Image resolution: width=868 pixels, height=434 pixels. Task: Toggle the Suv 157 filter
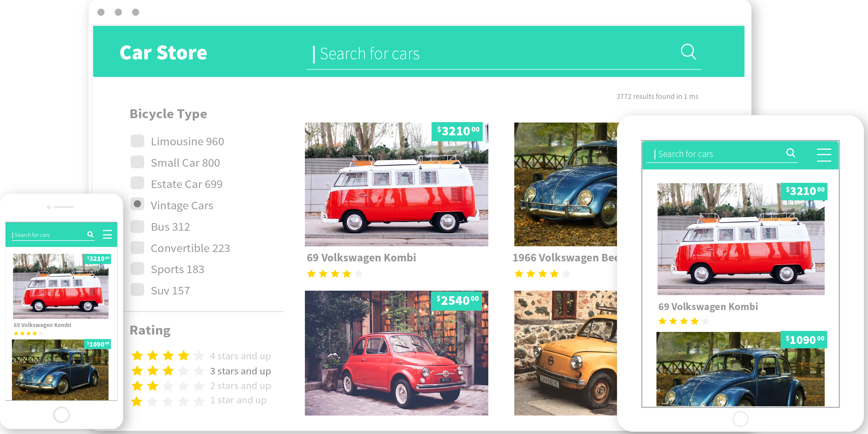pos(137,290)
